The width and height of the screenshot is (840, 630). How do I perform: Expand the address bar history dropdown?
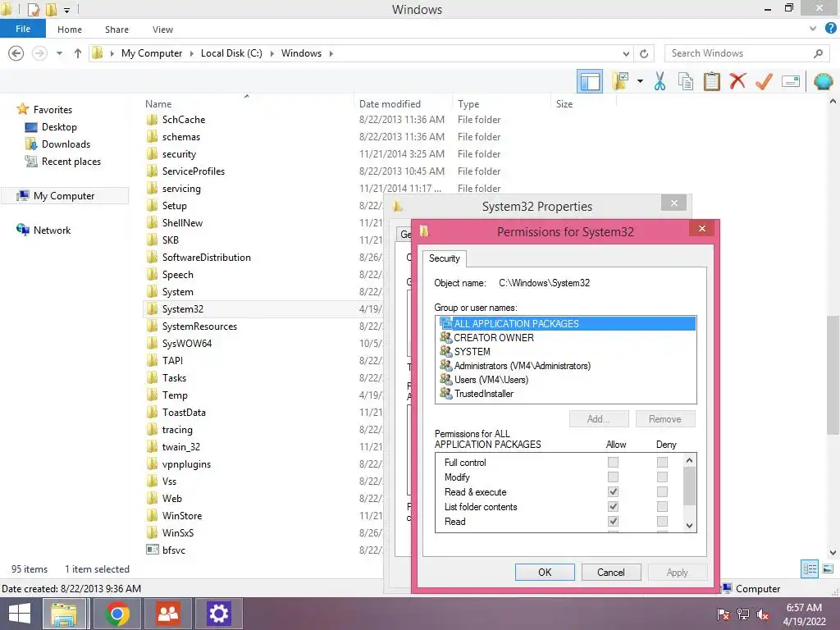coord(626,53)
